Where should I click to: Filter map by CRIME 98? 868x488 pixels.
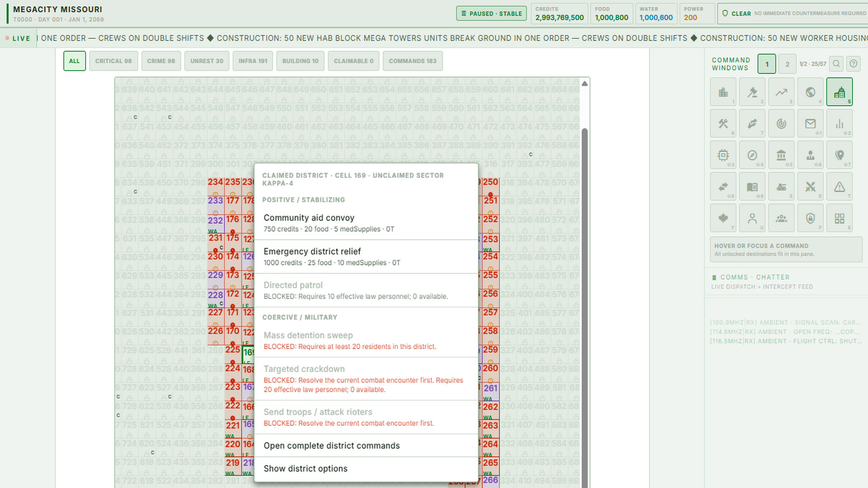tap(161, 61)
